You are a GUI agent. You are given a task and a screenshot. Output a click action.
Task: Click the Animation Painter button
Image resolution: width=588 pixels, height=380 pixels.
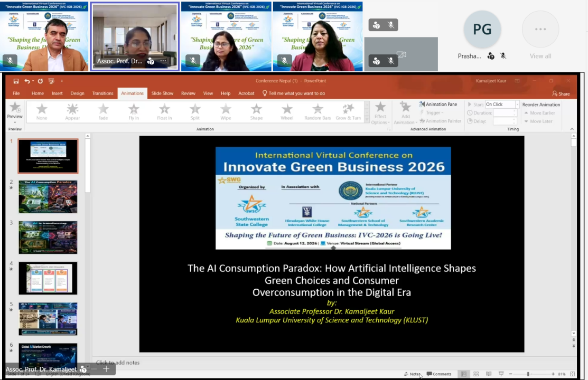pos(440,121)
